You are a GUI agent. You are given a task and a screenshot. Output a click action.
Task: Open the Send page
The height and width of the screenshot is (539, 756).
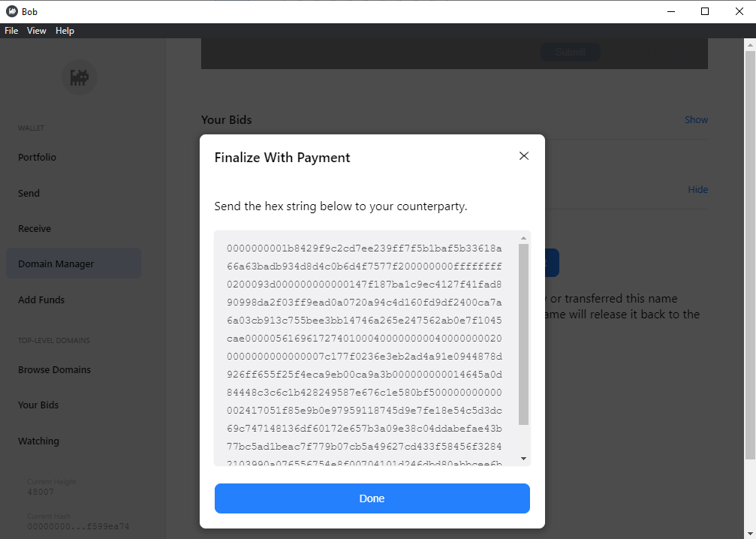pos(29,193)
